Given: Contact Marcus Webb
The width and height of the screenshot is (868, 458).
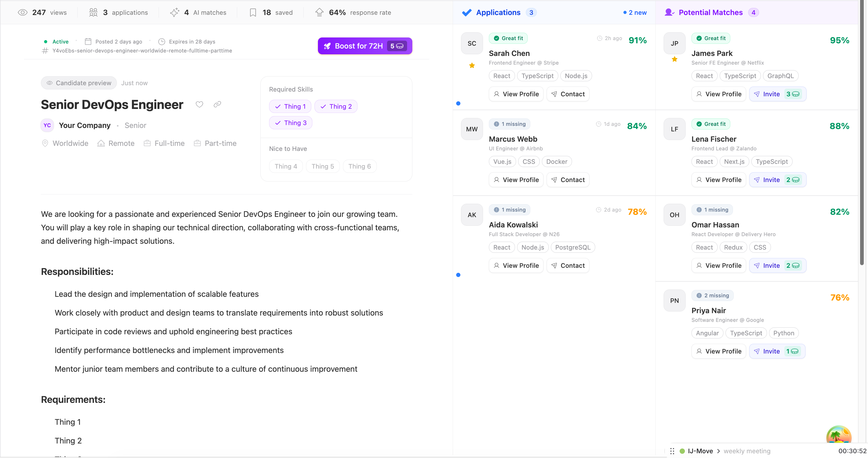Looking at the screenshot, I should [x=568, y=180].
